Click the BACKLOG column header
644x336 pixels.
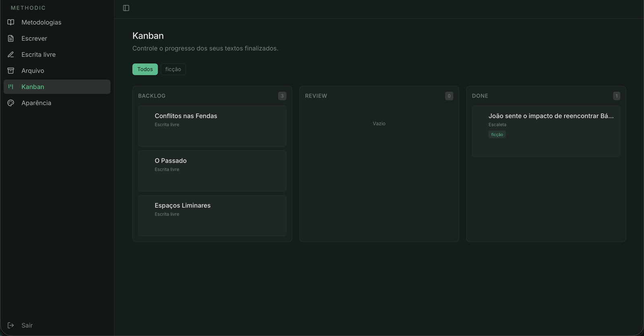click(x=152, y=96)
